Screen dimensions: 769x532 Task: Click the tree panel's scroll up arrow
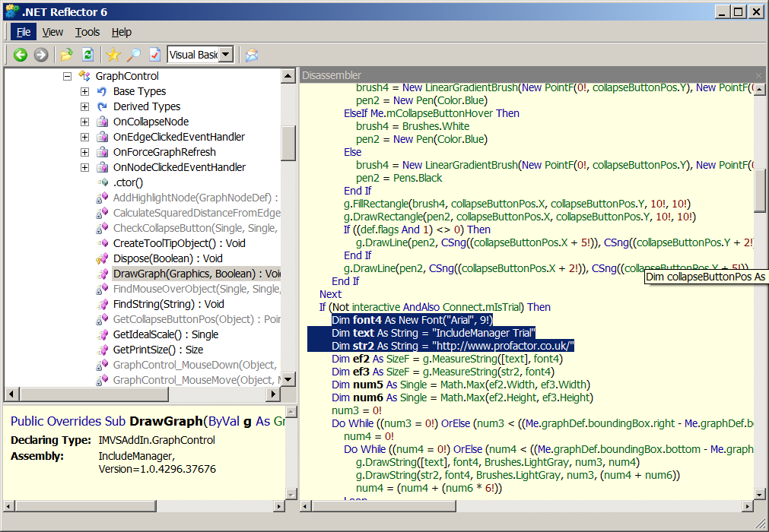coord(288,76)
